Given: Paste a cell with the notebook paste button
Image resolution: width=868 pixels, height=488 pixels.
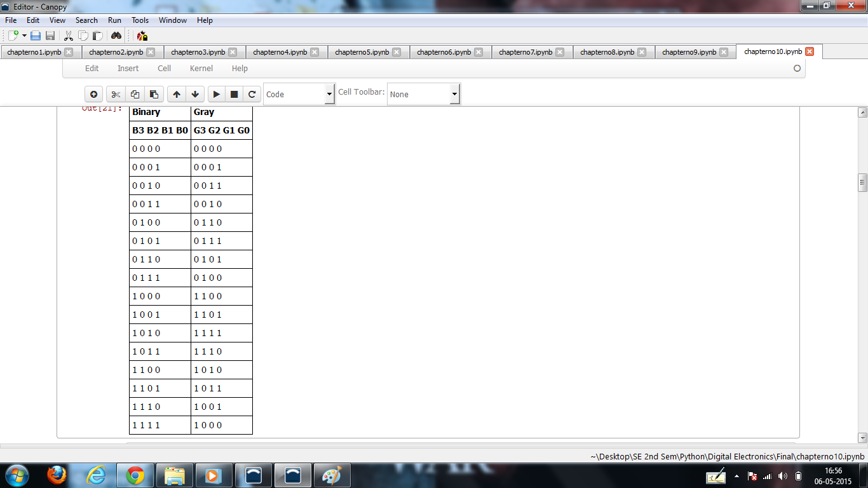Looking at the screenshot, I should [x=154, y=94].
